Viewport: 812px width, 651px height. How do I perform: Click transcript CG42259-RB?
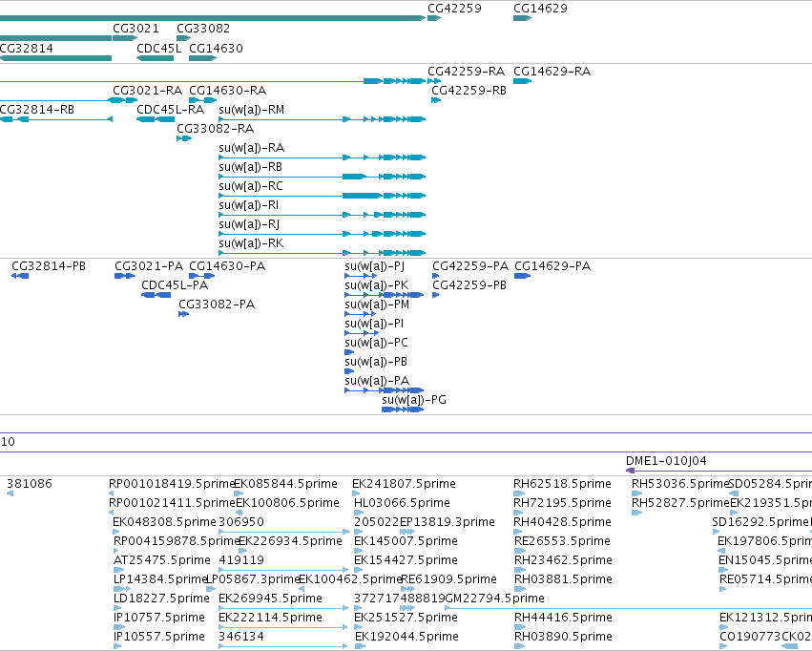click(468, 90)
